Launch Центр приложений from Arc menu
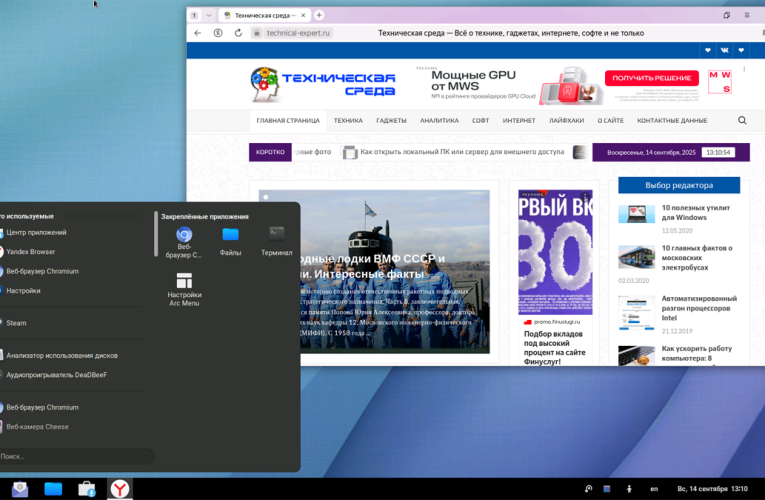Screen dimensions: 765x500 [x=36, y=233]
